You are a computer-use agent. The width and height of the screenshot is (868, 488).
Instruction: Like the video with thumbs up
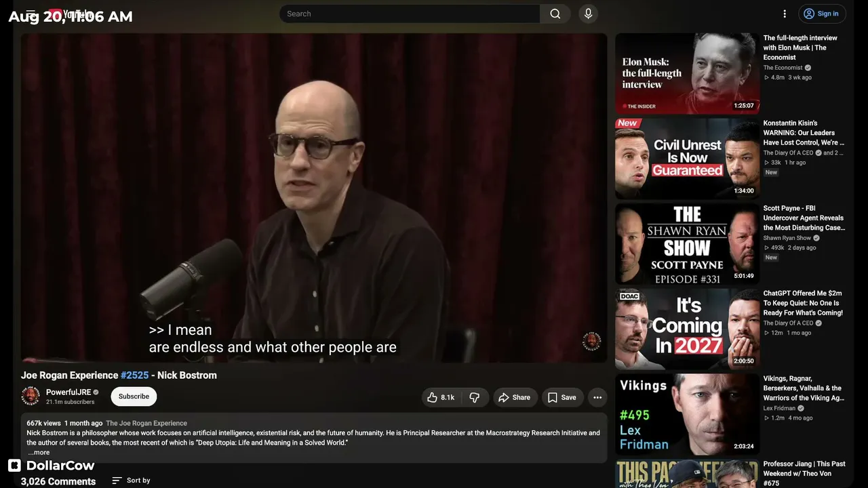[441, 397]
